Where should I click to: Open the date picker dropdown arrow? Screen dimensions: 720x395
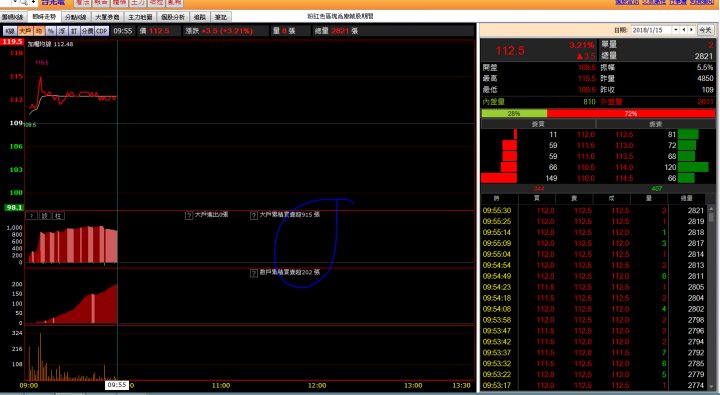[x=676, y=30]
